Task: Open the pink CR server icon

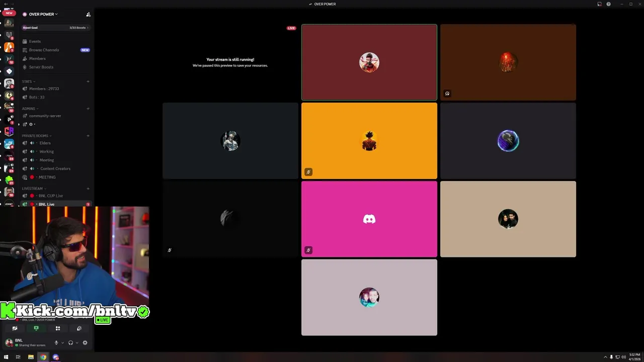Action: tap(9, 131)
